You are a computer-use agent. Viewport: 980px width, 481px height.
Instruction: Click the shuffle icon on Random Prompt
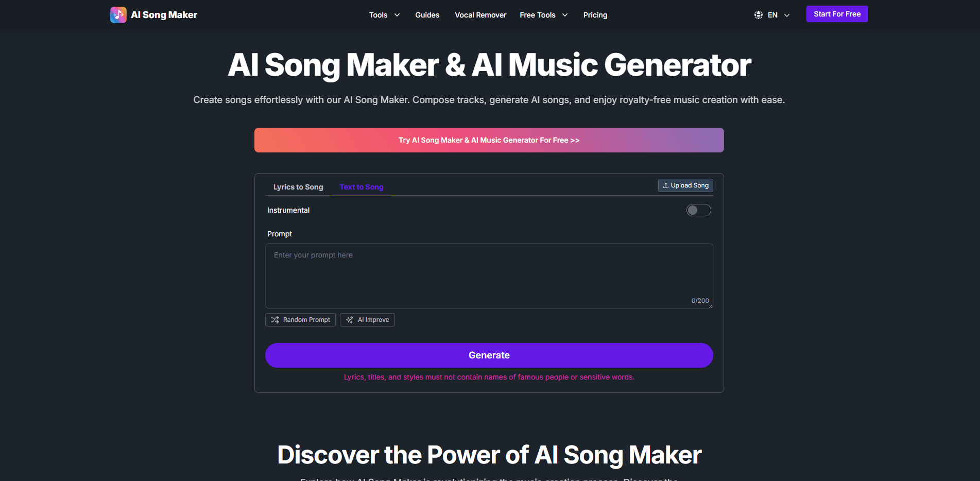pyautogui.click(x=275, y=320)
